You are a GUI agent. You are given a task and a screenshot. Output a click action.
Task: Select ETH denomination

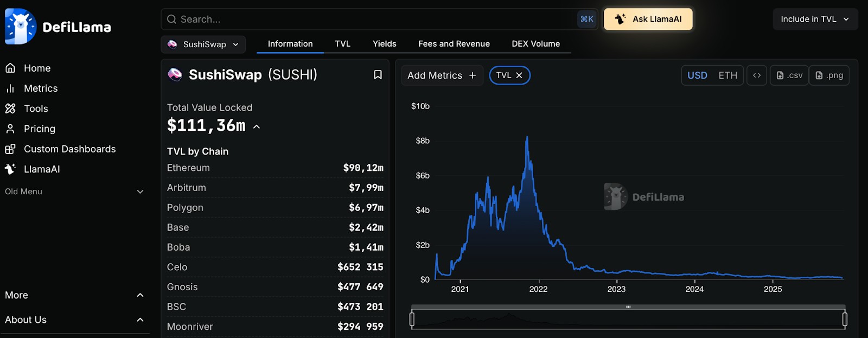(x=727, y=75)
